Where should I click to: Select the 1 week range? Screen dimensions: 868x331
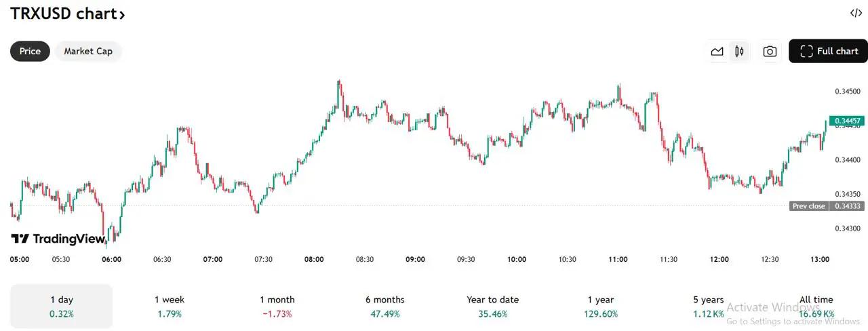coord(170,306)
